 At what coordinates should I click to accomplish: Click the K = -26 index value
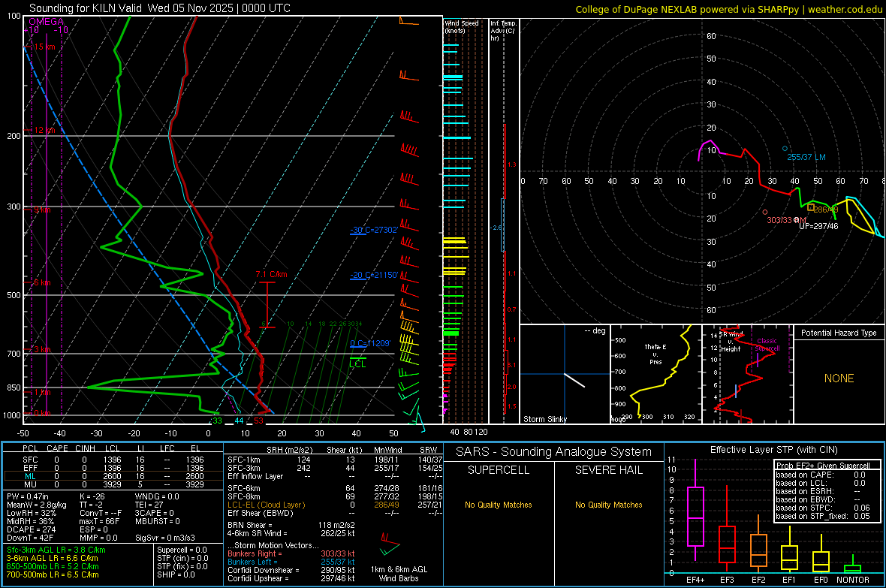[92, 496]
